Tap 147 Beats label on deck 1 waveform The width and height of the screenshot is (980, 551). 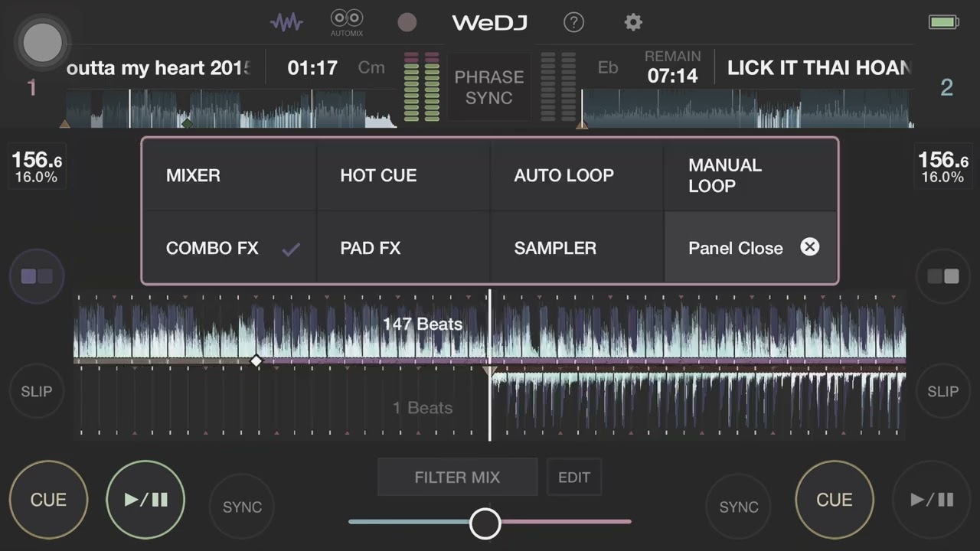pos(423,324)
